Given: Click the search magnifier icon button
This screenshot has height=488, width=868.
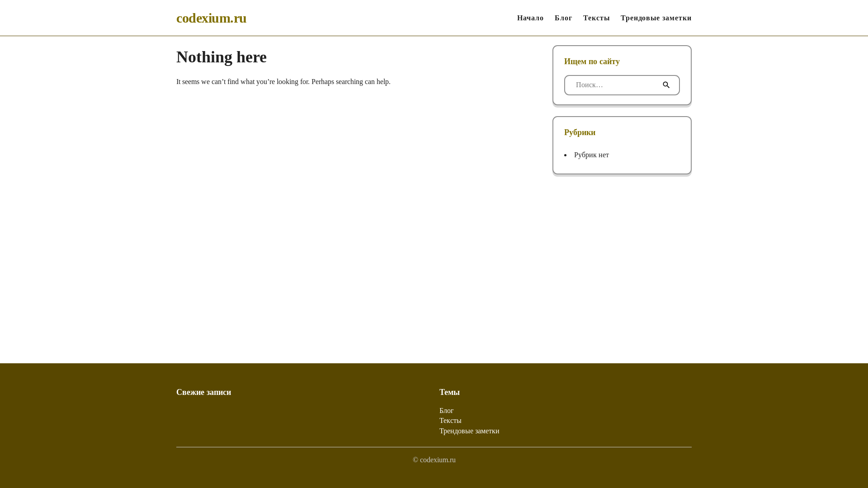Looking at the screenshot, I should click(666, 85).
